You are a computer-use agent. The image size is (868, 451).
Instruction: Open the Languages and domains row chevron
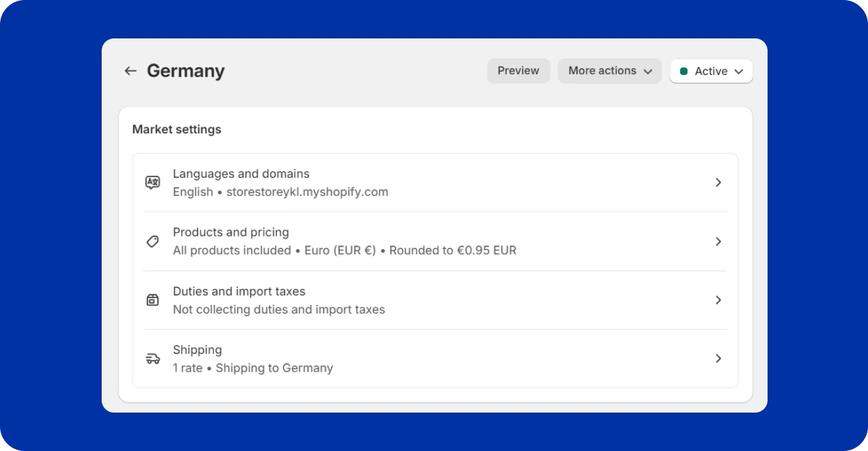719,182
